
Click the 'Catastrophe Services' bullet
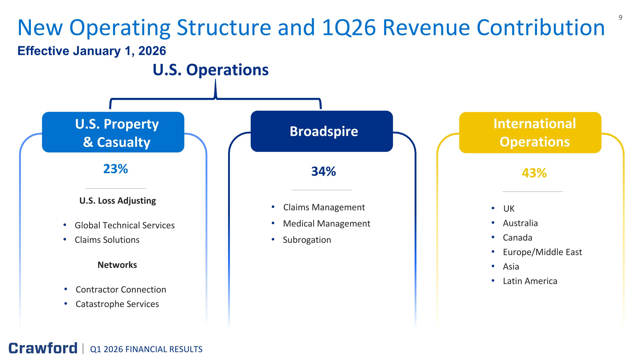coord(117,304)
